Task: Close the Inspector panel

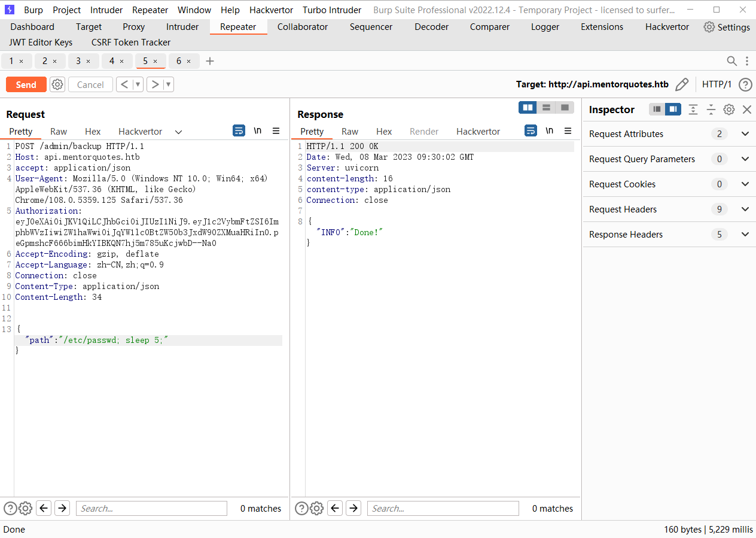Action: coord(747,110)
